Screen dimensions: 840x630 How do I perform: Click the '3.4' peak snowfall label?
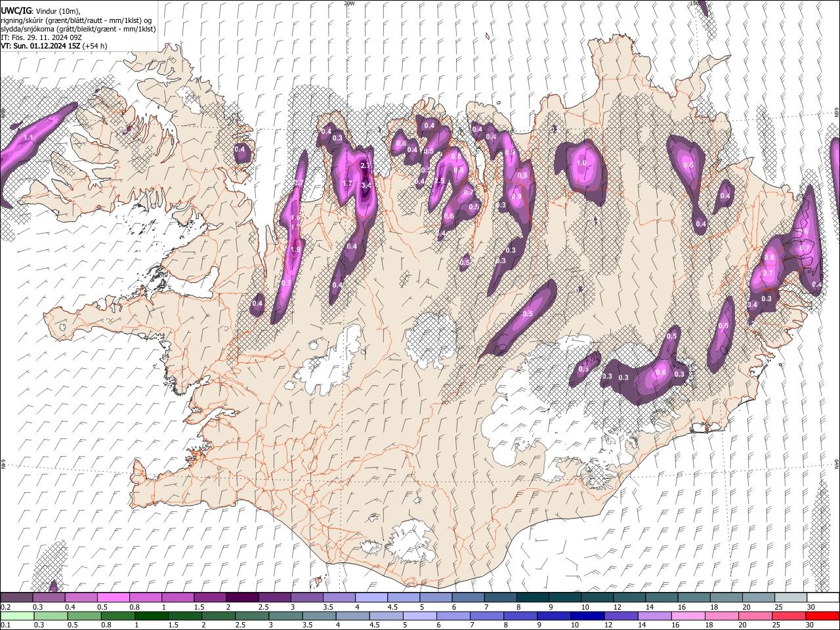[x=366, y=186]
